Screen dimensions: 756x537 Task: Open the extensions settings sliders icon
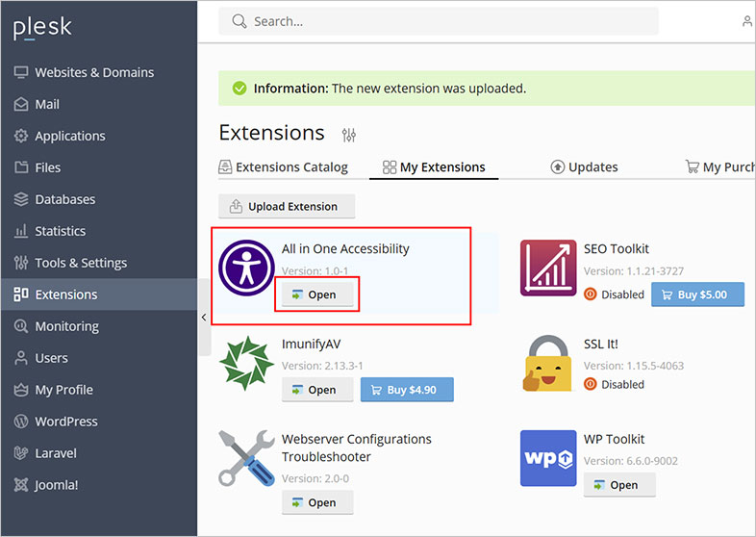point(348,135)
